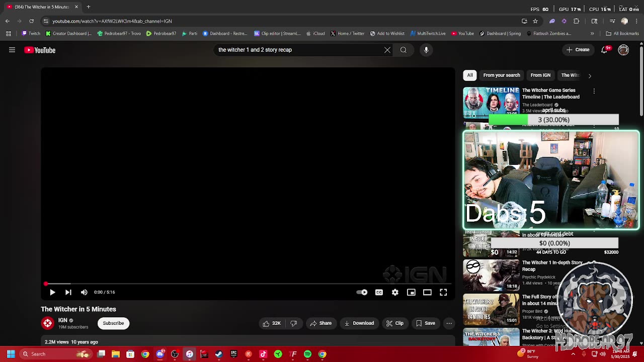Viewport: 644px width, 362px height.
Task: Open the MultiTwitch.Live bookmark
Action: click(x=428, y=34)
